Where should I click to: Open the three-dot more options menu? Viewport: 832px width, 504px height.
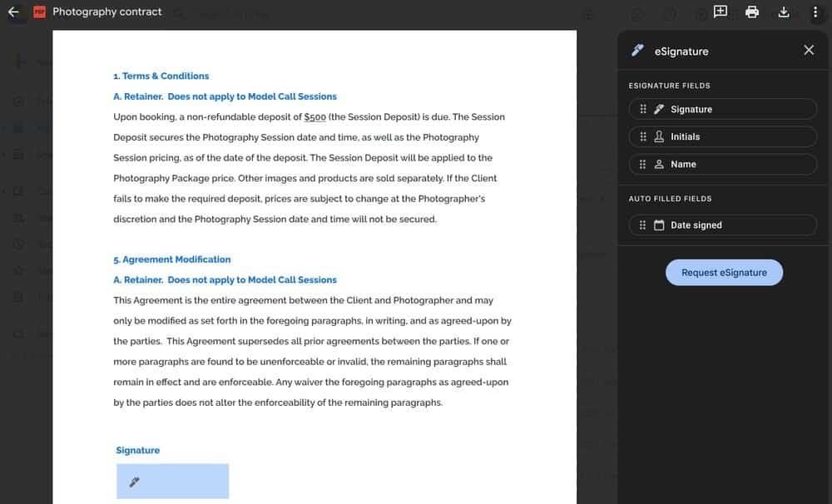(x=814, y=12)
